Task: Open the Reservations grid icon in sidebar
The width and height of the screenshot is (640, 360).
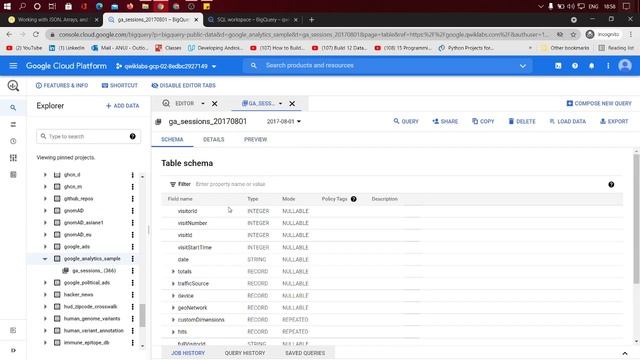Action: point(13,158)
